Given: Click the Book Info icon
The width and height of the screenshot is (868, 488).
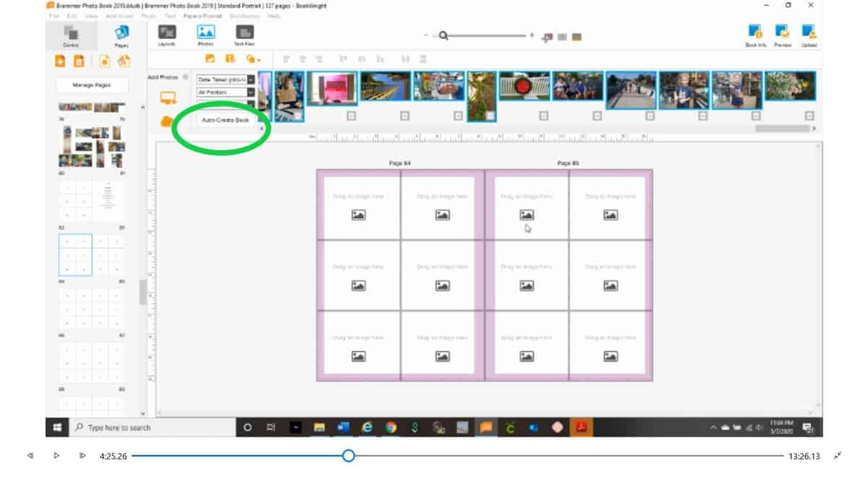Looking at the screenshot, I should pyautogui.click(x=756, y=34).
